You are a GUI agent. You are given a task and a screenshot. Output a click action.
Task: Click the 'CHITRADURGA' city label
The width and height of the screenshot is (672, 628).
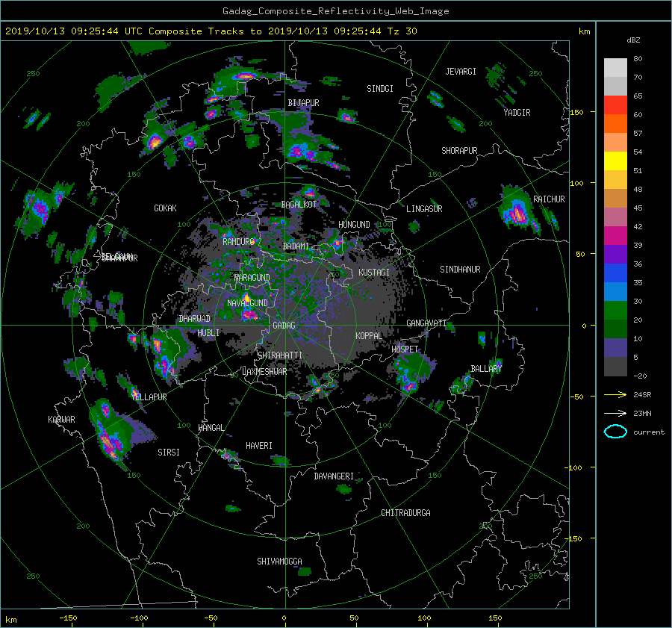coord(405,513)
